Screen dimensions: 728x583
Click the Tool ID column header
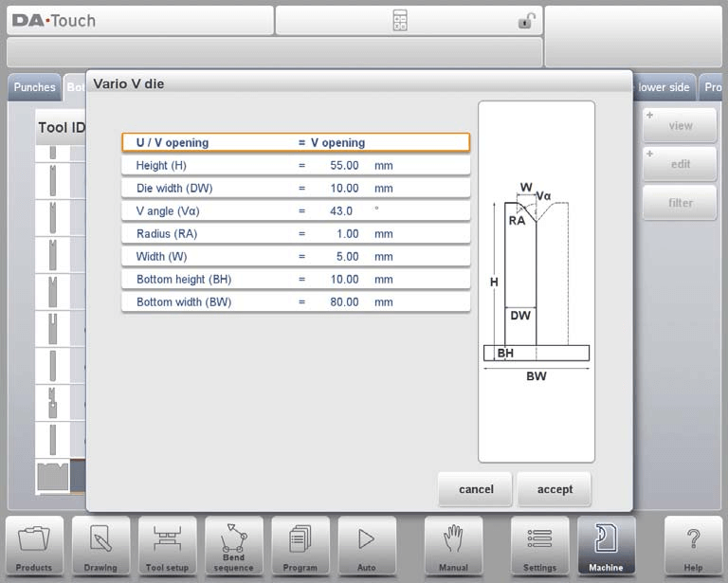click(62, 127)
